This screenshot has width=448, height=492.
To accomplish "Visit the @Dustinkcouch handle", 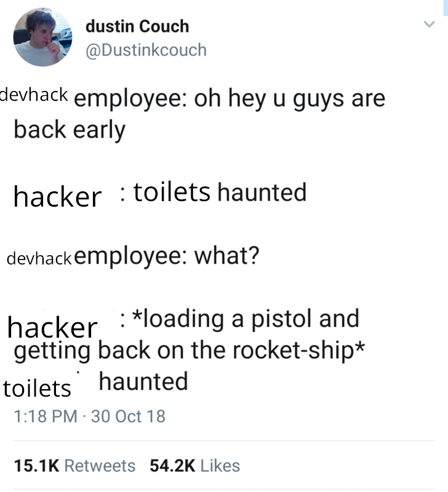I will (x=146, y=50).
